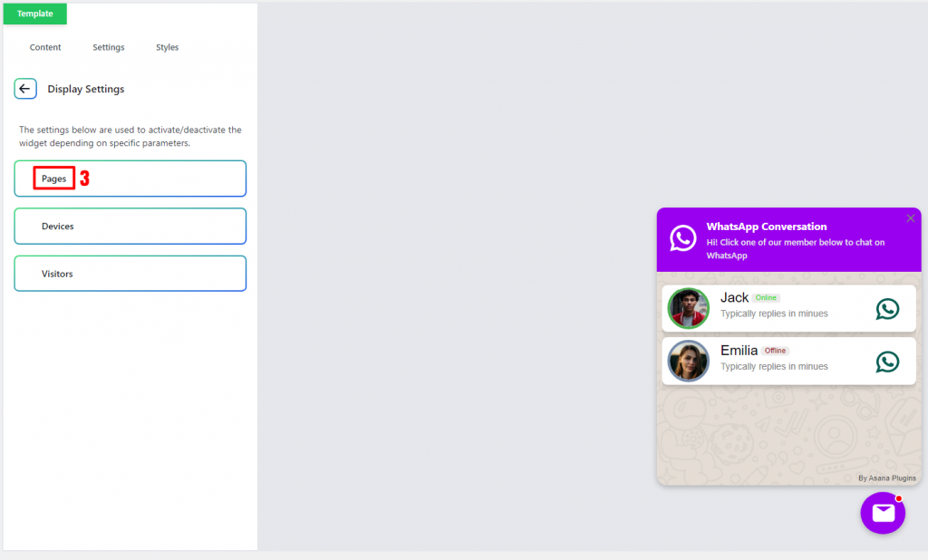The height and width of the screenshot is (560, 928).
Task: Open the Settings tab
Action: (108, 47)
